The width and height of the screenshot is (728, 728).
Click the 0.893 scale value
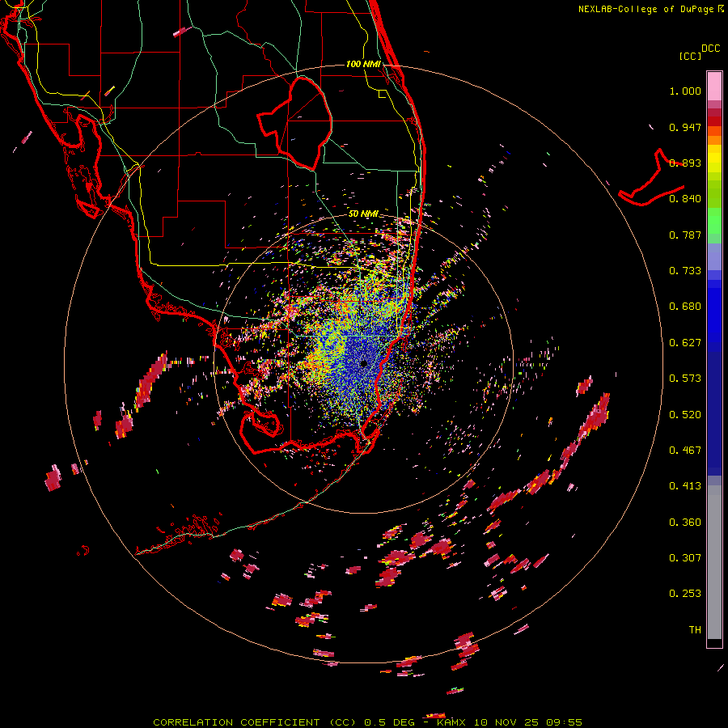[685, 163]
